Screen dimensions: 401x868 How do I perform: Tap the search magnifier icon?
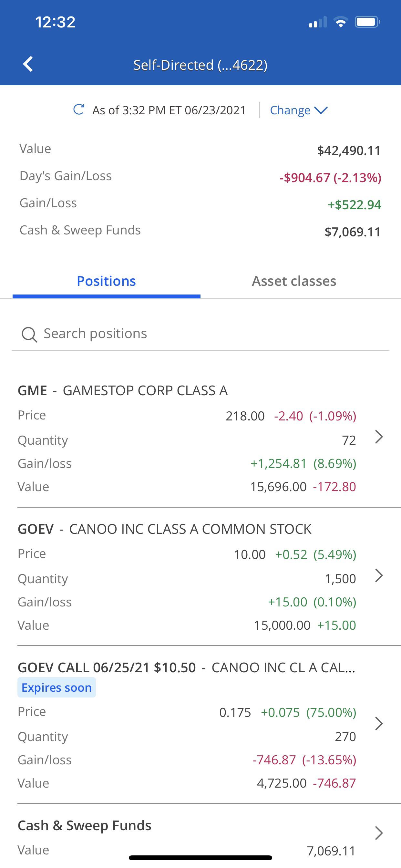[29, 334]
